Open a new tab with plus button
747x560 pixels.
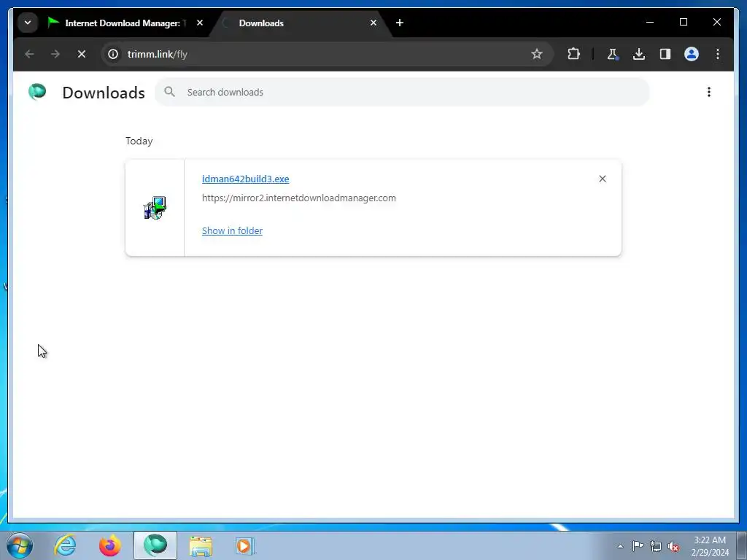pos(400,23)
